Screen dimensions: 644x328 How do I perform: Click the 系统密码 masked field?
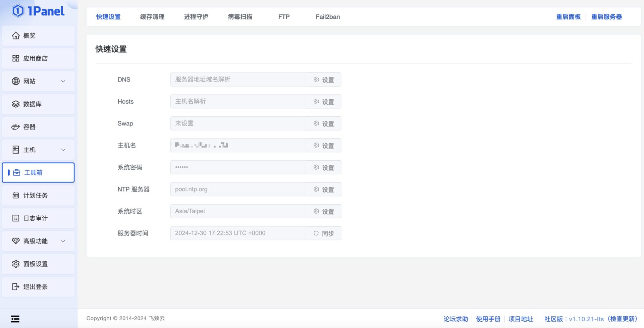point(238,167)
